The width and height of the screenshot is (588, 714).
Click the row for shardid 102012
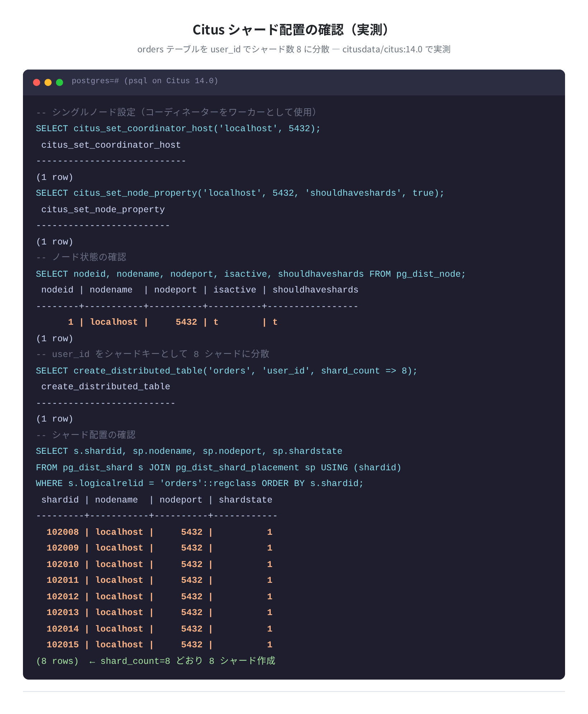[160, 597]
